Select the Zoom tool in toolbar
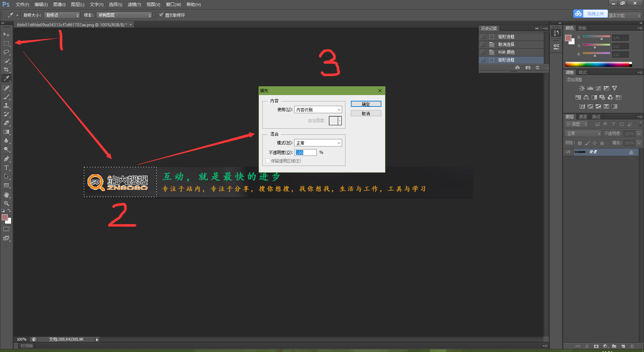 point(6,204)
